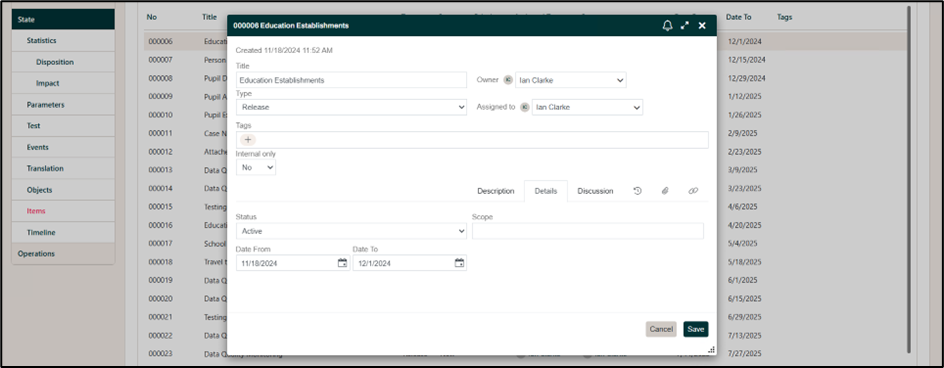Image resolution: width=944 pixels, height=368 pixels.
Task: Select the Details tab
Action: [x=545, y=191]
